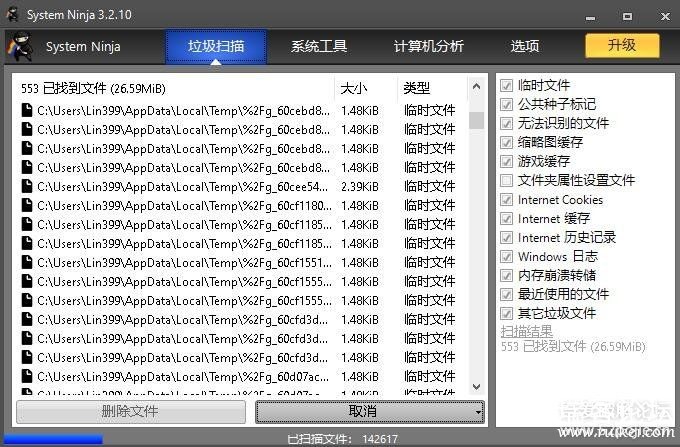Screen dimensions: 680x447
Task: Open the dropdown arrow on 取消 button
Action: coord(478,412)
